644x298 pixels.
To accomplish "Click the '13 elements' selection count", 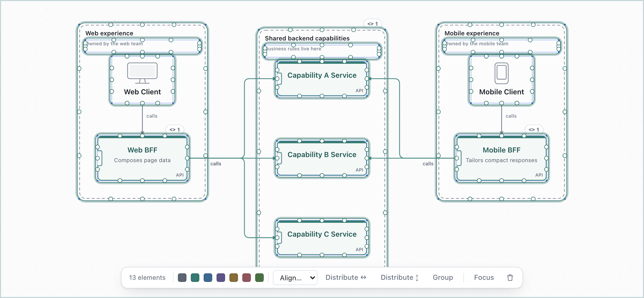I will (x=147, y=278).
